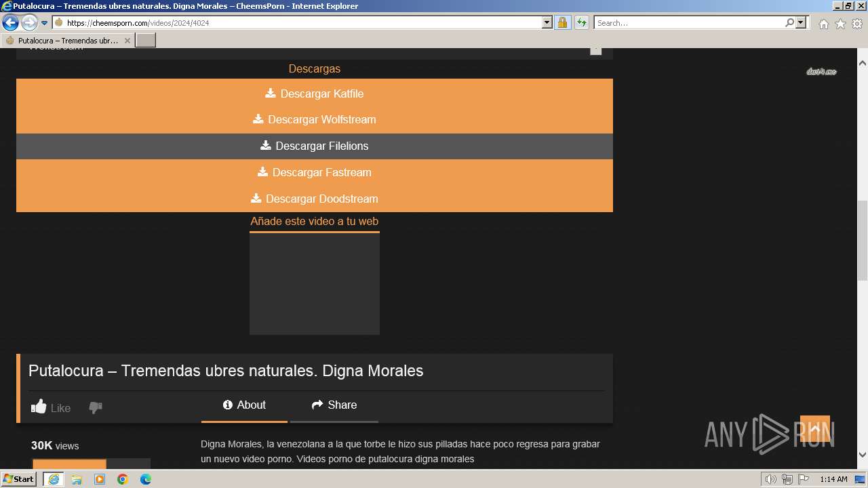Click the Descargar Katfile link

pyautogui.click(x=315, y=94)
